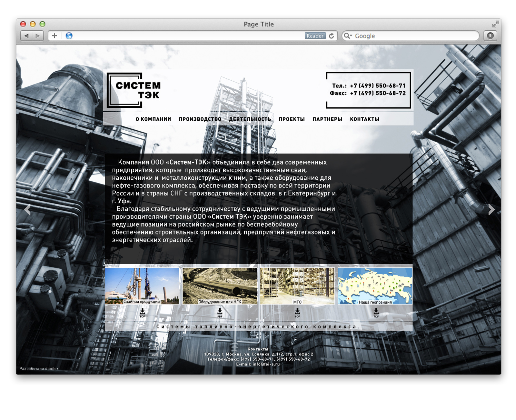This screenshot has height=420, width=516.
Task: Download PDF for Свайная продукция
Action: (x=142, y=313)
